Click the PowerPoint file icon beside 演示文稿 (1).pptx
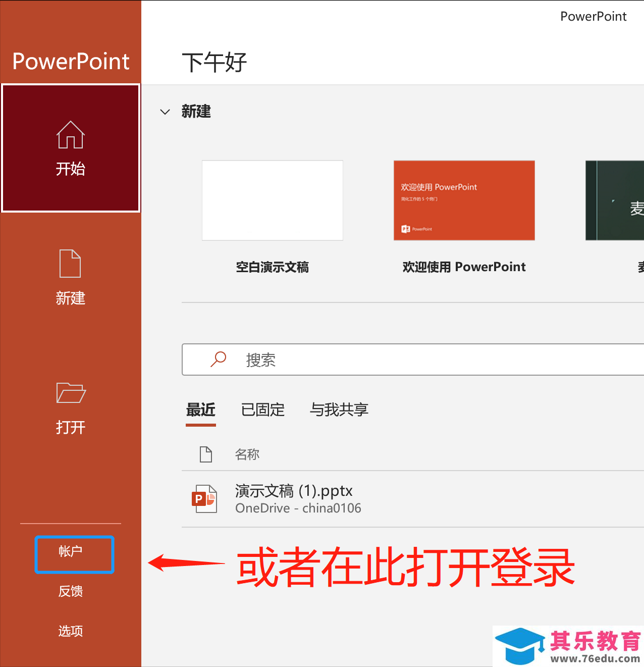This screenshot has width=644, height=667. tap(204, 499)
